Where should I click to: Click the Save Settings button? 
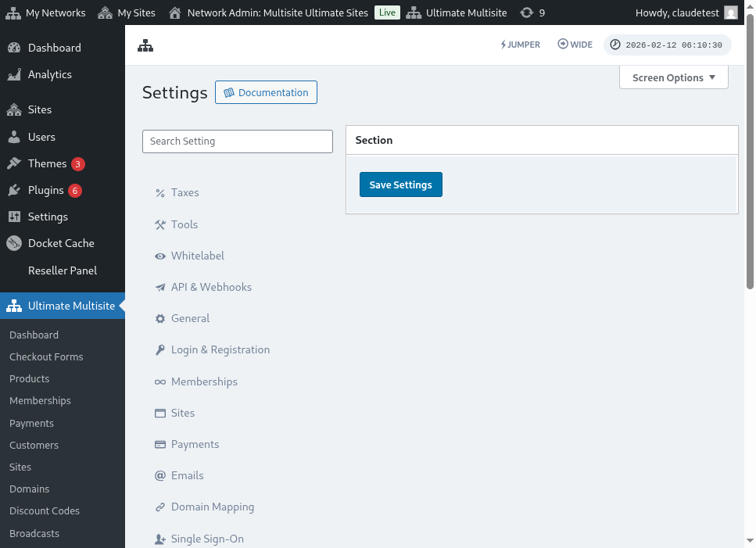click(400, 184)
